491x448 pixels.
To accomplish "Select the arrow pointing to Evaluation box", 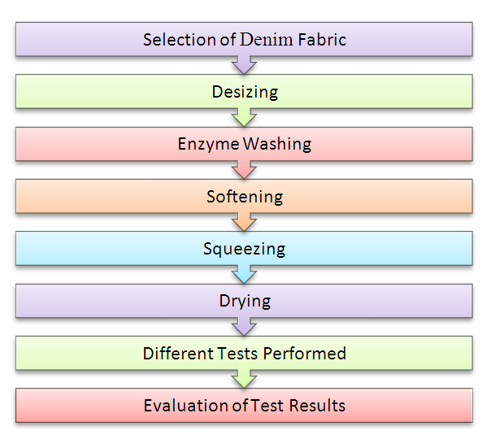I will pyautogui.click(x=245, y=379).
